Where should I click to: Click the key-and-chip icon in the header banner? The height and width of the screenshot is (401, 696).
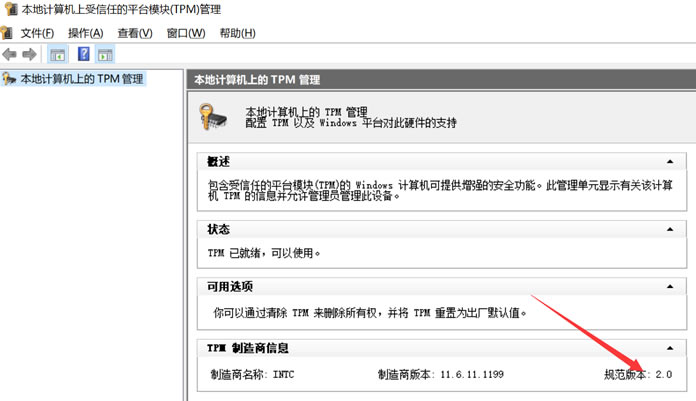point(213,117)
